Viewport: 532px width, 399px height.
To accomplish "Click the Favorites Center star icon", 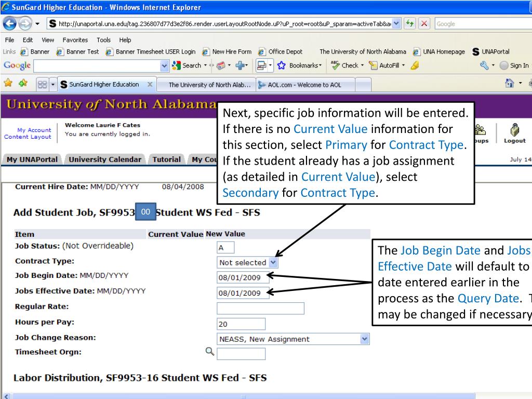I will pos(8,83).
